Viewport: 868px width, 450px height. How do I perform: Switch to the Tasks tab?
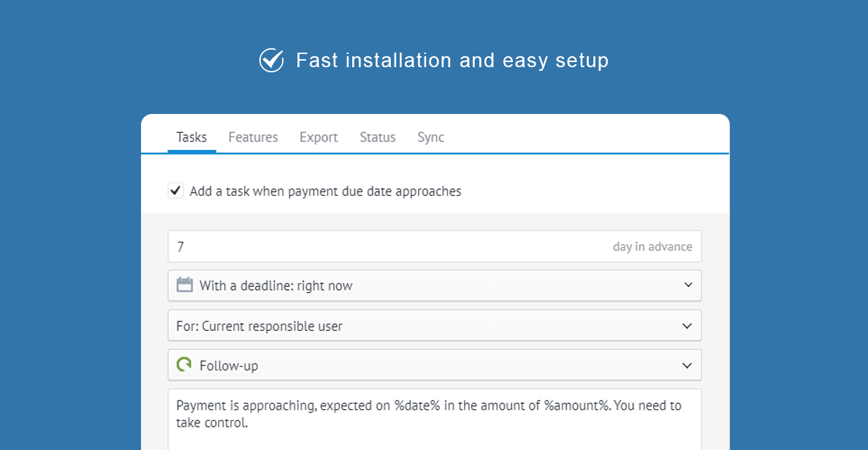(191, 137)
